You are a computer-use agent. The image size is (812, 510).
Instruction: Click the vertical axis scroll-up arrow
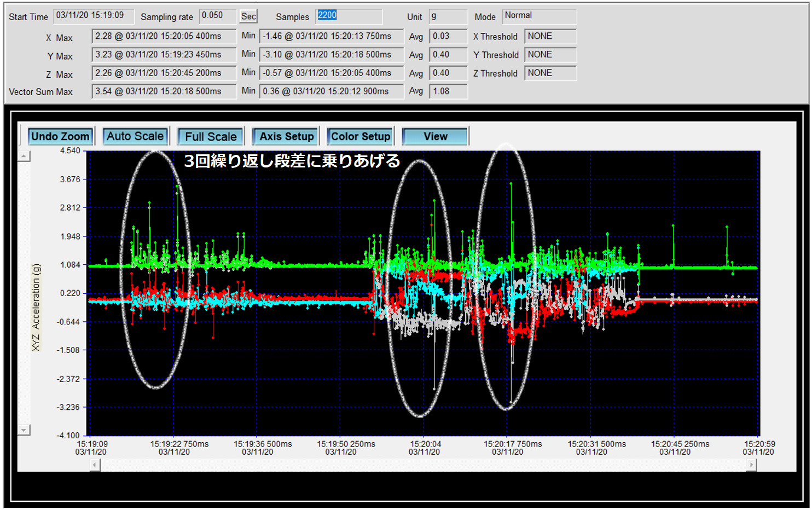24,157
